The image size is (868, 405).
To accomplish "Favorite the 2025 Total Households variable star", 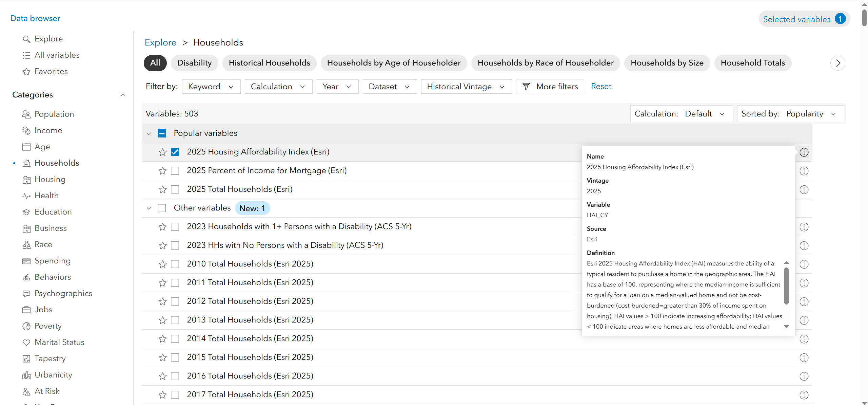I will click(163, 189).
